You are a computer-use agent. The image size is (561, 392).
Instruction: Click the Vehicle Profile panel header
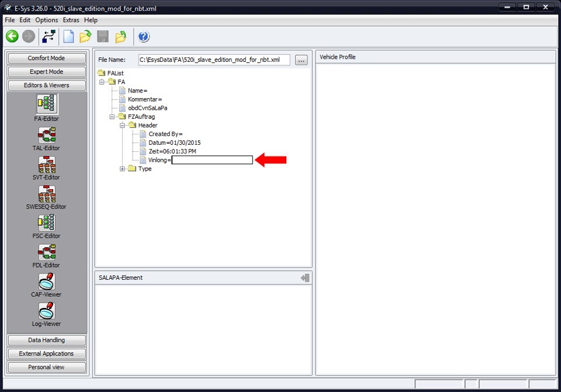[435, 57]
